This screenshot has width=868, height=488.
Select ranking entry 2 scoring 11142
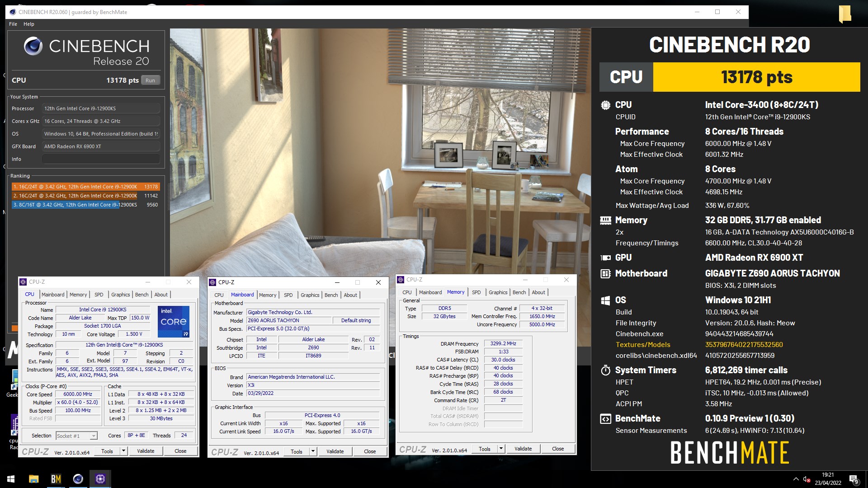(86, 196)
